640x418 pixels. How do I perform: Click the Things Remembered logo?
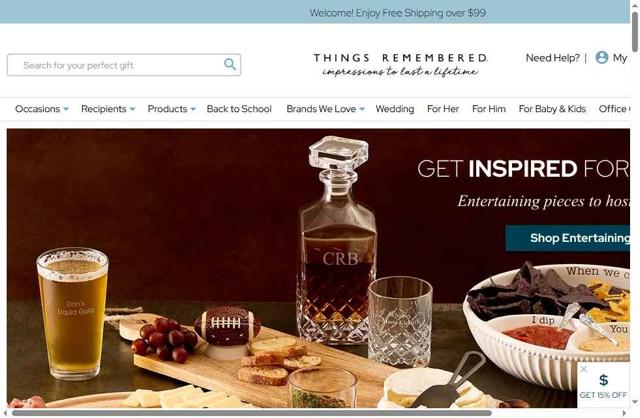click(400, 64)
